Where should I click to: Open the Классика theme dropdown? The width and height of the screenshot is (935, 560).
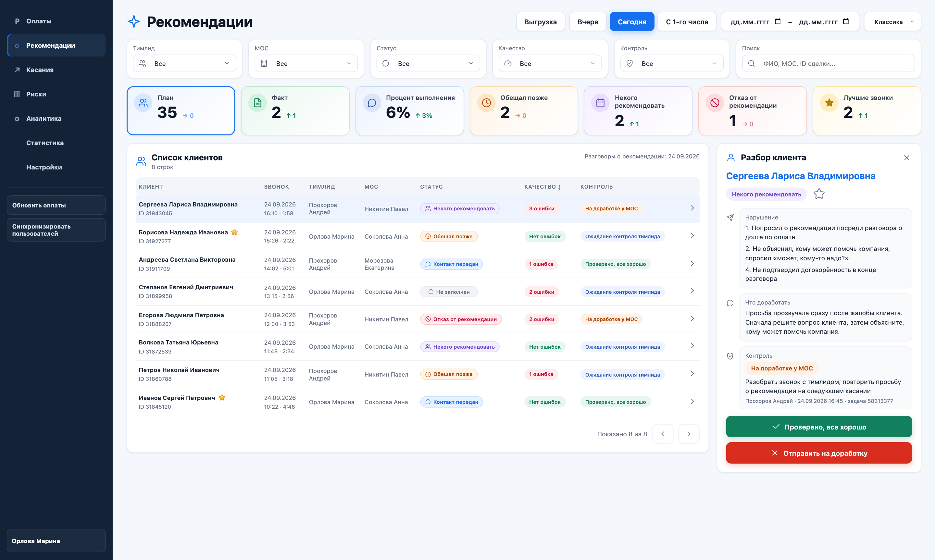click(x=892, y=22)
